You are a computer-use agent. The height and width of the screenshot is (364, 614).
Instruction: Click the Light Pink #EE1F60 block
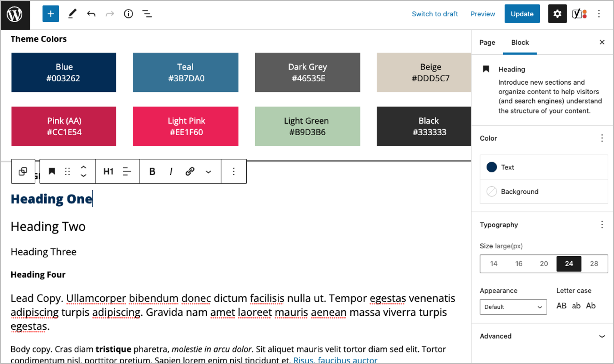[186, 126]
